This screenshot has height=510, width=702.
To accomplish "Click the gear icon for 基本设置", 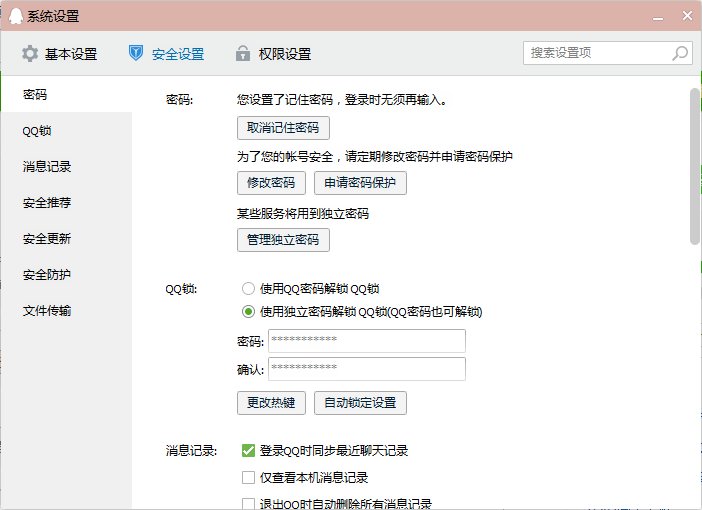I will tap(30, 54).
